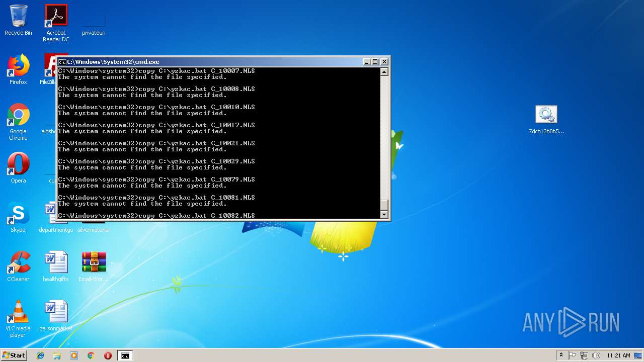Select the Acrobat Reader DC shortcut
Screen dimensions: 644x362
pyautogui.click(x=56, y=23)
